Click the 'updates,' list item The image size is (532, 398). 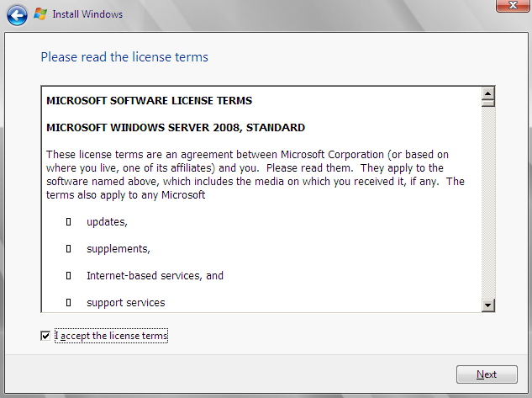click(107, 222)
